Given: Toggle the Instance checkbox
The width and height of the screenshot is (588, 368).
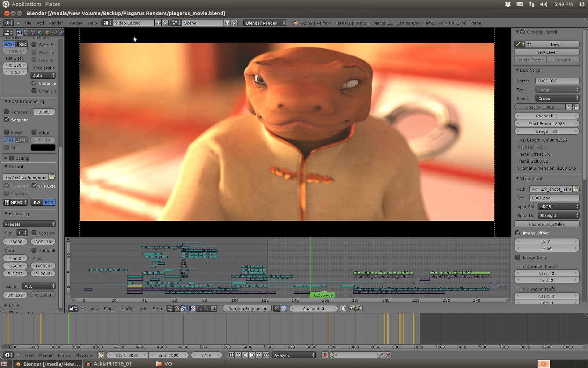Looking at the screenshot, I should pos(34,83).
